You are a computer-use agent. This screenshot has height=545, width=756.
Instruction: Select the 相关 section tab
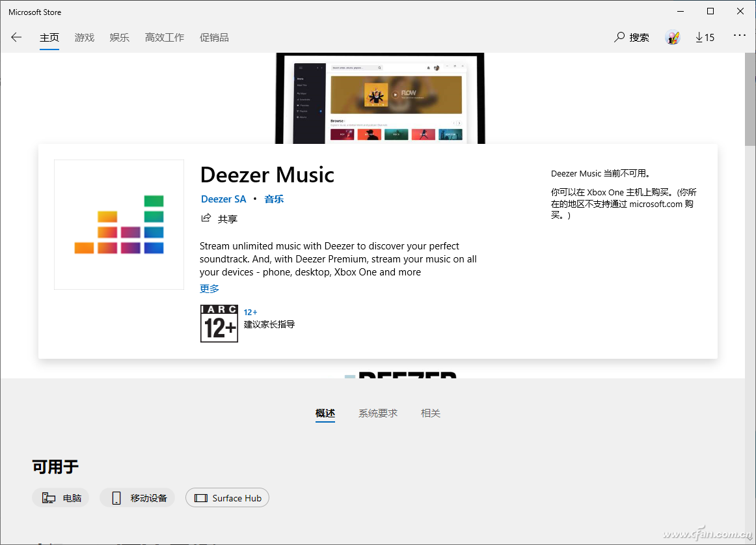pos(431,413)
